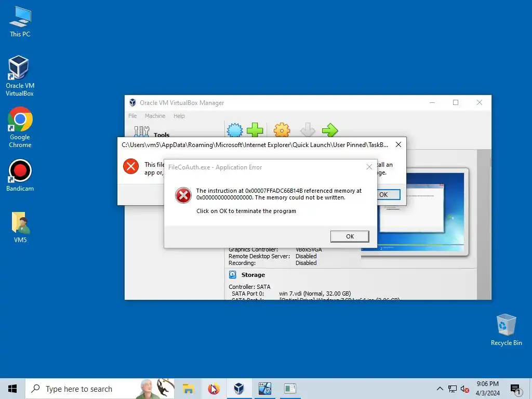Open the notification center icon

[x=515, y=389]
